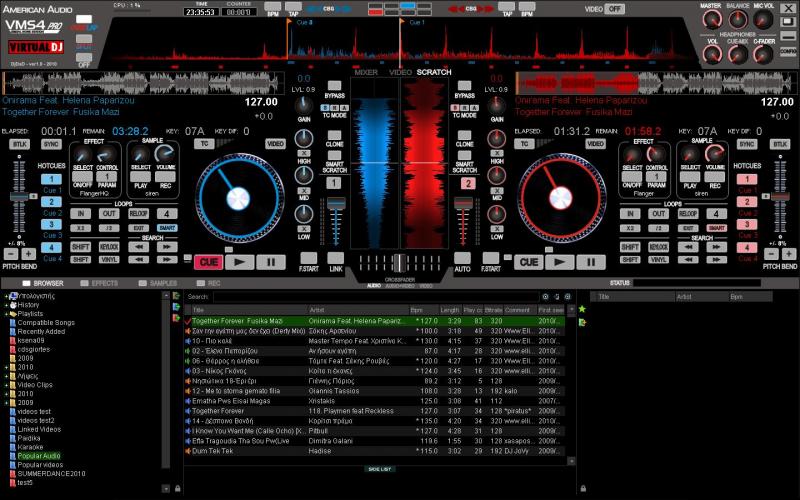
Task: Trigger hotcue 1 on the left deck
Action: coord(51,179)
